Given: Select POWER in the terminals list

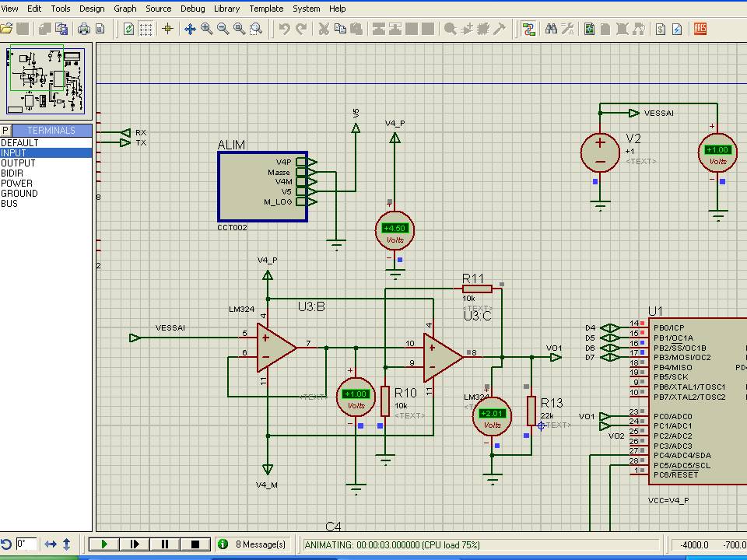Looking at the screenshot, I should (x=16, y=184).
